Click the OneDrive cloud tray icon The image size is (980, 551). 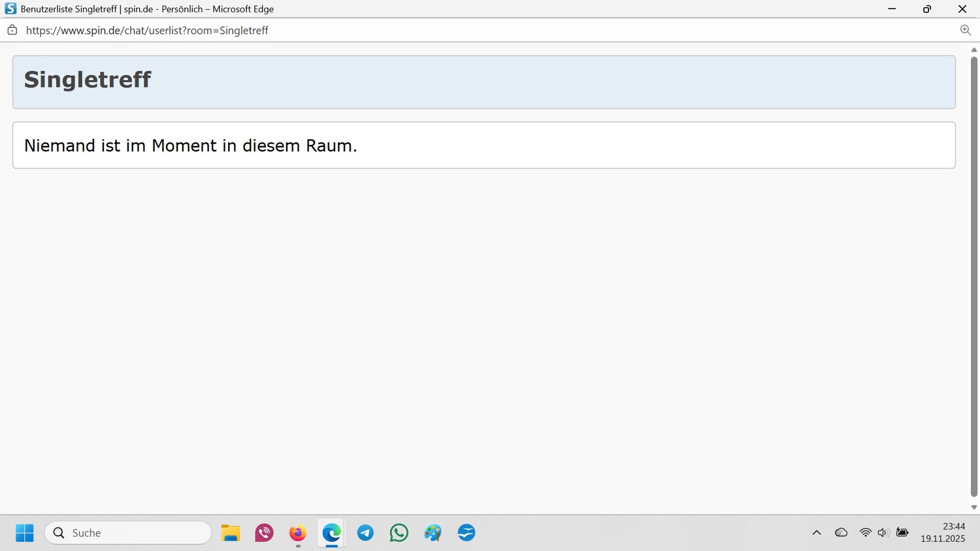(x=841, y=533)
